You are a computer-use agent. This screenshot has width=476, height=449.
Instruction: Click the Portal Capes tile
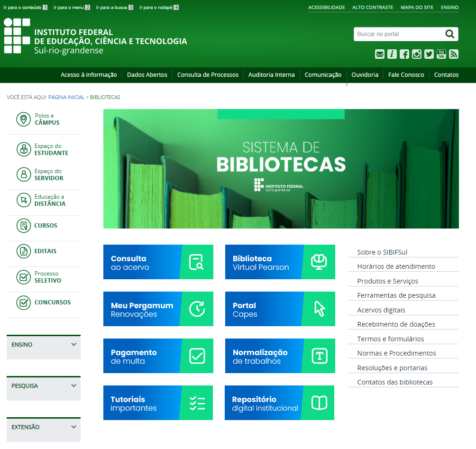pyautogui.click(x=280, y=309)
